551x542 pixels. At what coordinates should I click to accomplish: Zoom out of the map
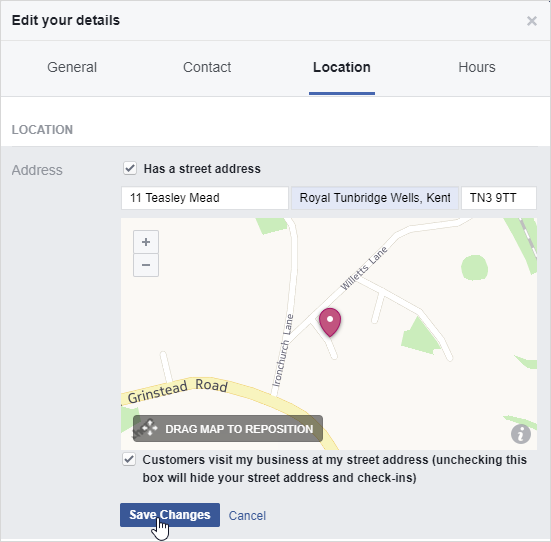146,265
